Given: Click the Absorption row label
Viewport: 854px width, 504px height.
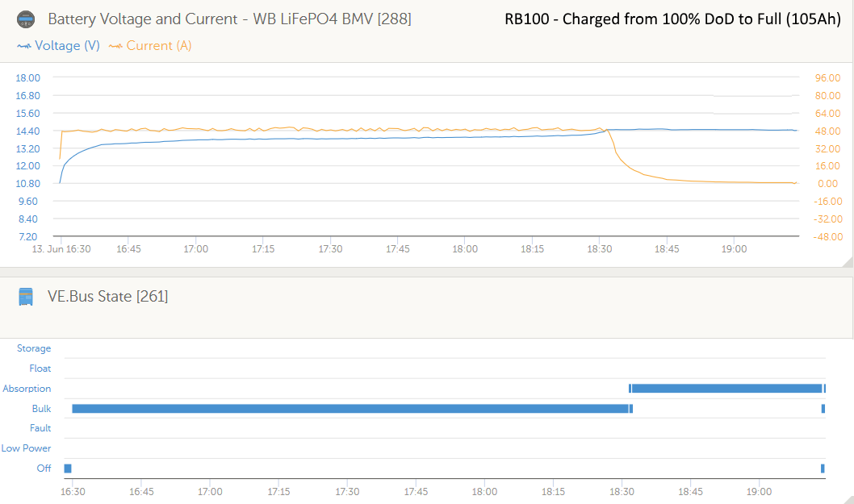Looking at the screenshot, I should (x=27, y=389).
